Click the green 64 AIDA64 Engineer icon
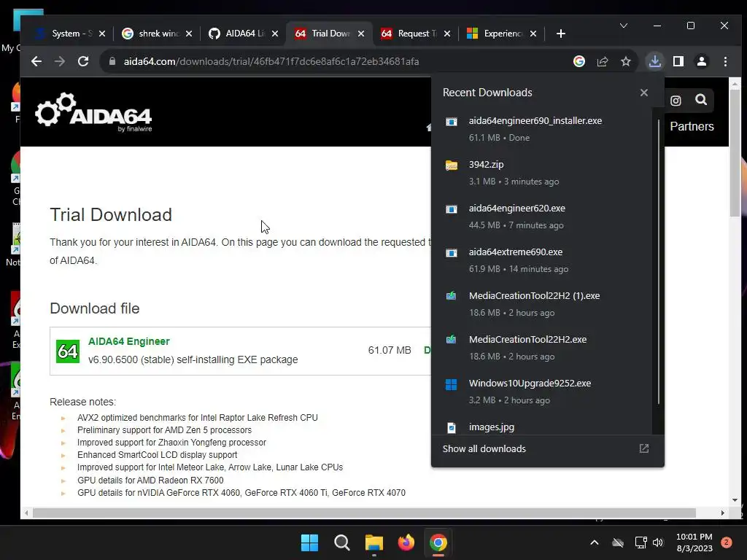The height and width of the screenshot is (560, 747). (68, 351)
